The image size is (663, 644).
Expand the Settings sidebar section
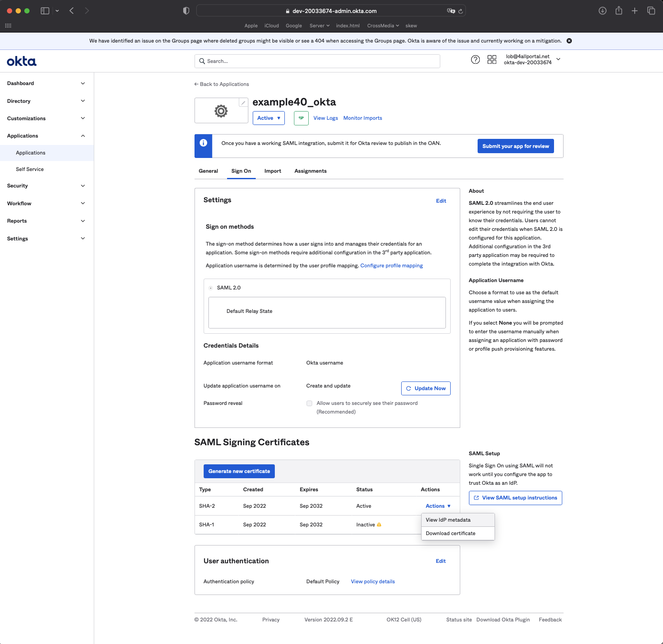47,239
